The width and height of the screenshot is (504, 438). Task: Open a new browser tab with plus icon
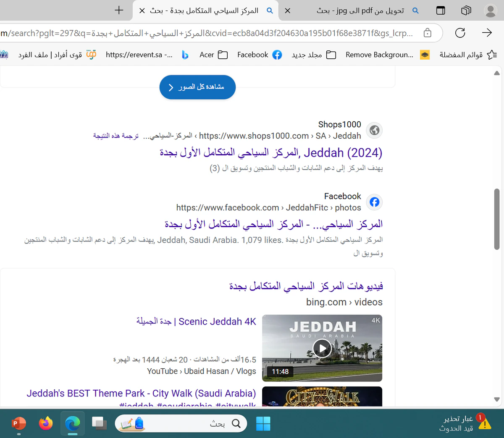pyautogui.click(x=119, y=10)
